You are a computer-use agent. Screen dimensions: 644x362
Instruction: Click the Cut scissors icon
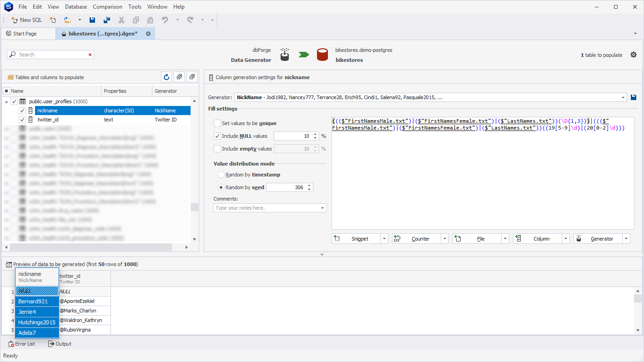point(121,20)
